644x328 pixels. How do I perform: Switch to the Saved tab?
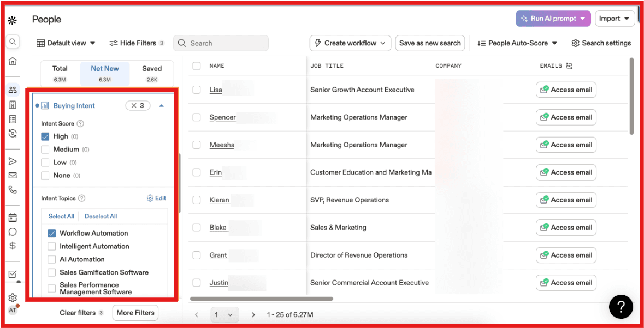point(152,74)
